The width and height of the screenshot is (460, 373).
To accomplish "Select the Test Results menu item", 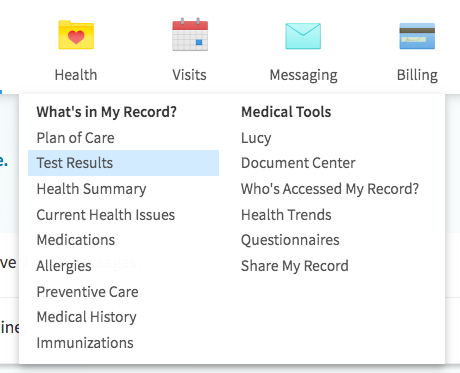I will click(123, 163).
